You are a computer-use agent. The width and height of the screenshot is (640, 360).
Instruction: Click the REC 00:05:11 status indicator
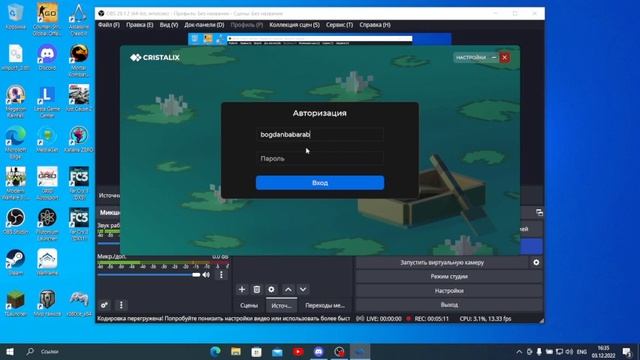pyautogui.click(x=427, y=319)
